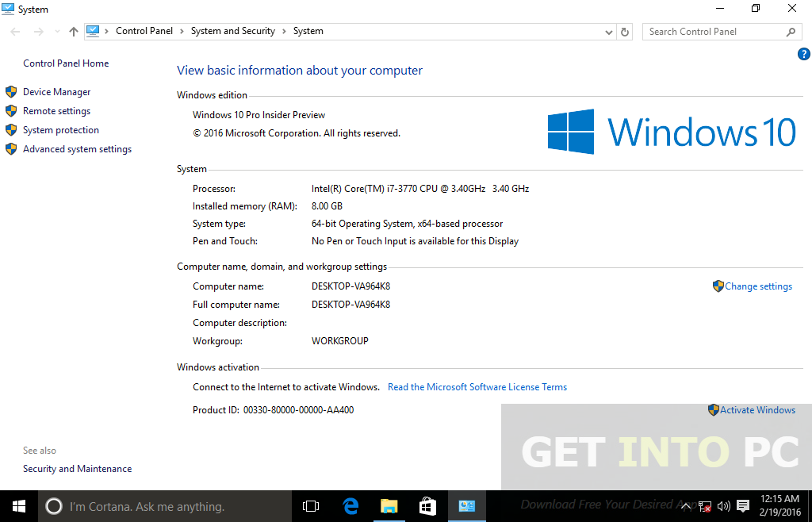Viewport: 812px width, 522px height.
Task: Click the refresh icon in address bar
Action: pyautogui.click(x=625, y=32)
